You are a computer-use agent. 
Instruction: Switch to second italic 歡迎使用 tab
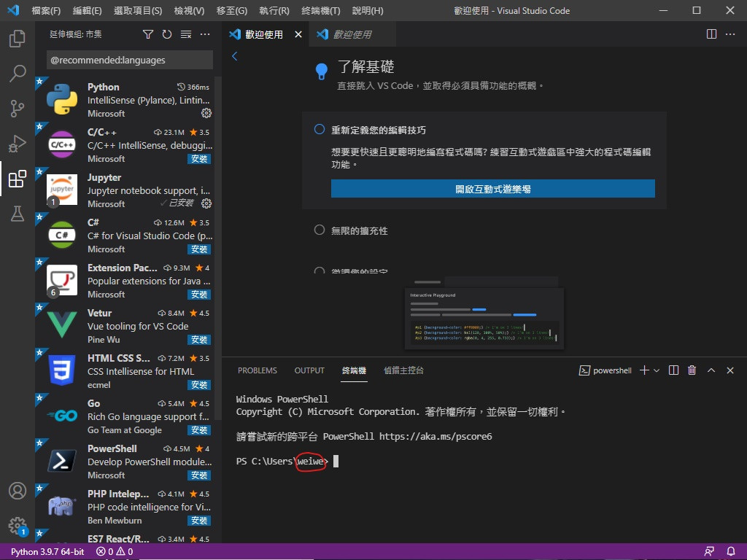[x=352, y=34]
